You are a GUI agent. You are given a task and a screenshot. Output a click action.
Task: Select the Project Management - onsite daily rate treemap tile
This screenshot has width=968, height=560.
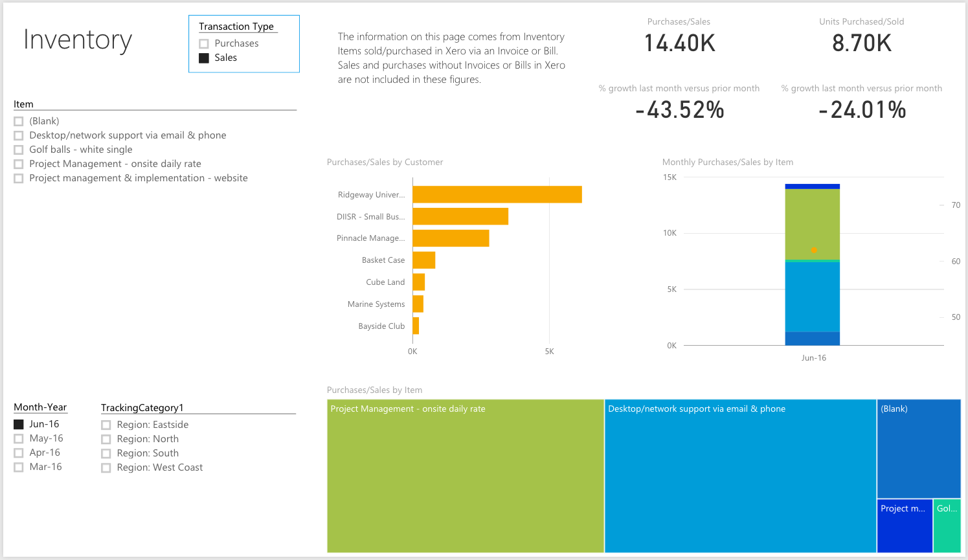[x=466, y=476]
